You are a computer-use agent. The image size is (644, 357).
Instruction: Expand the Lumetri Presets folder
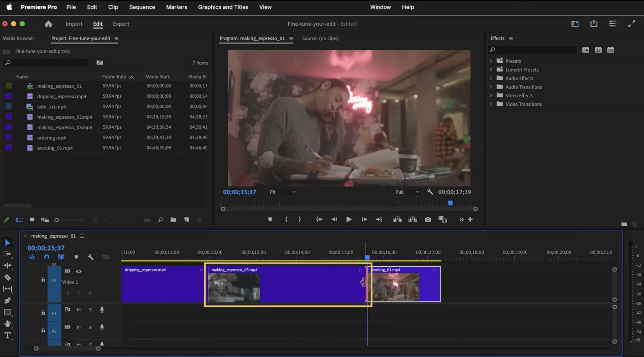(491, 69)
